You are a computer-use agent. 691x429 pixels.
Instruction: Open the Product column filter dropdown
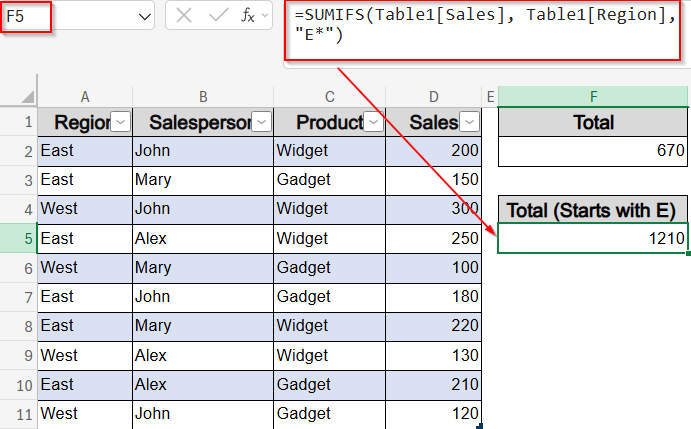coord(374,122)
